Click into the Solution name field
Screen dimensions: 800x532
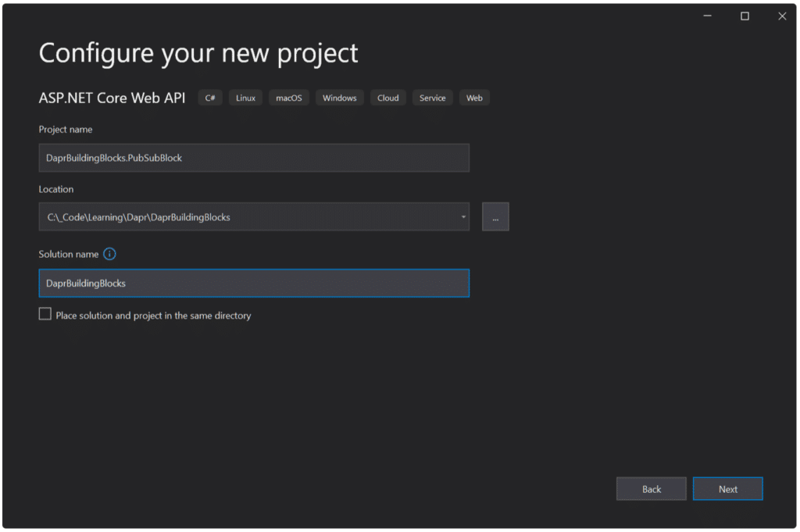point(254,284)
